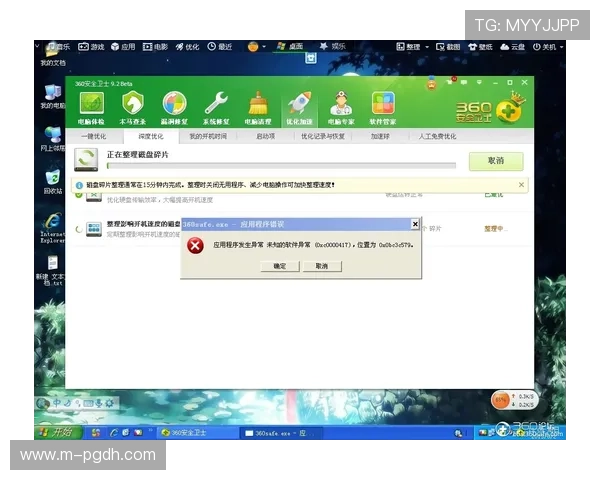Image resolution: width=600 pixels, height=480 pixels.
Task: Launch Internet Explorer from the desktop
Action: click(x=53, y=227)
